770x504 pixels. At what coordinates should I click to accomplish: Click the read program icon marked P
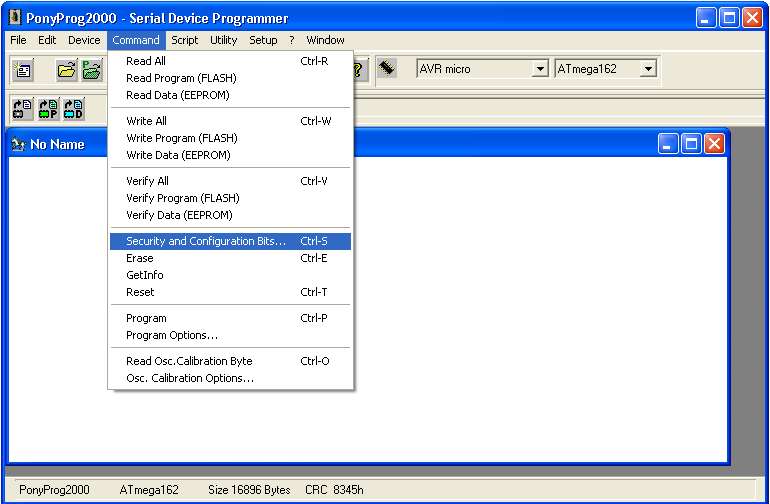coord(48,108)
